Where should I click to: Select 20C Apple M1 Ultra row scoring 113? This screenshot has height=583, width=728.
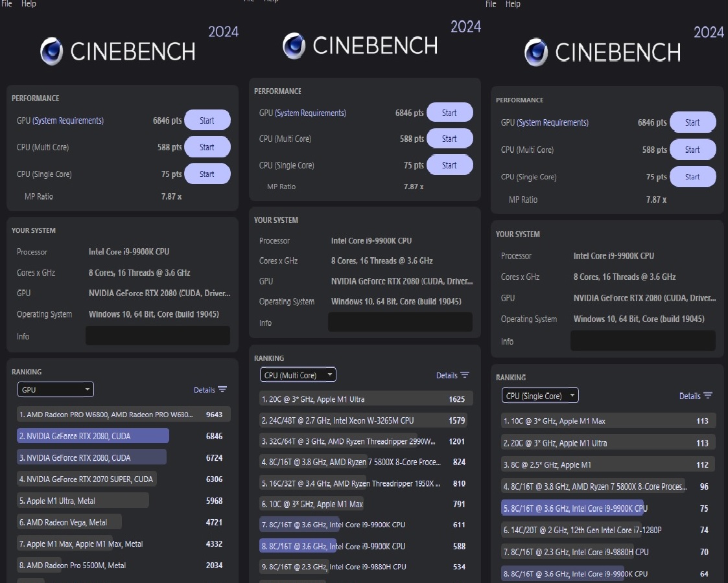pos(608,443)
